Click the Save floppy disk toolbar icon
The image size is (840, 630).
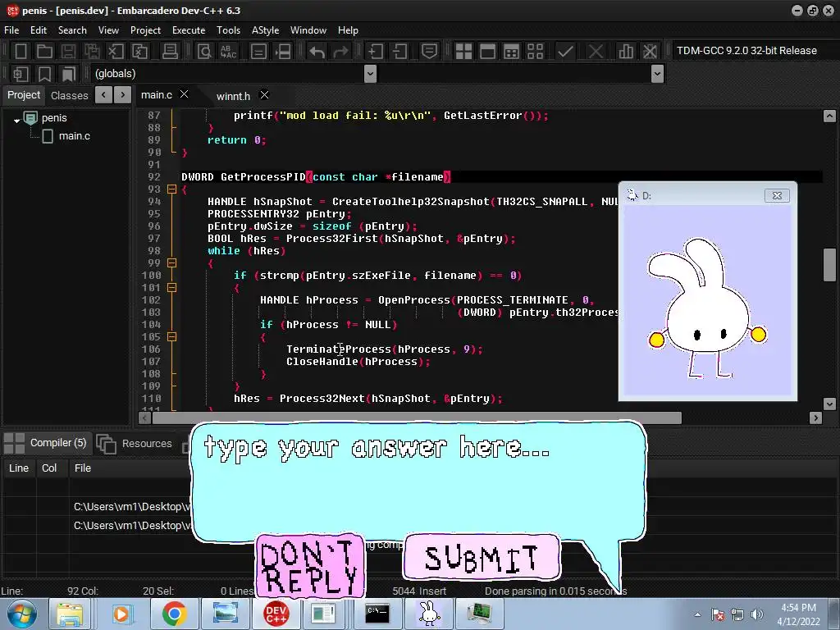(x=68, y=51)
